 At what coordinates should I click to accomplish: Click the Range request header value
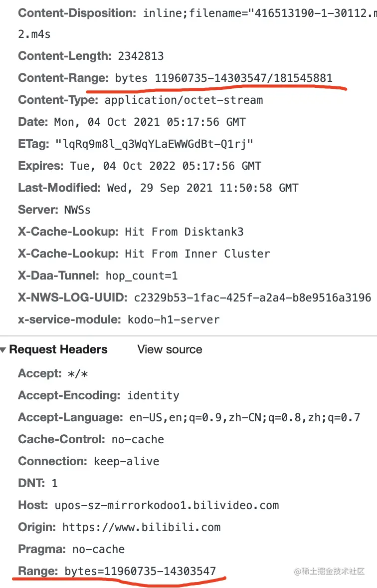[x=140, y=571]
